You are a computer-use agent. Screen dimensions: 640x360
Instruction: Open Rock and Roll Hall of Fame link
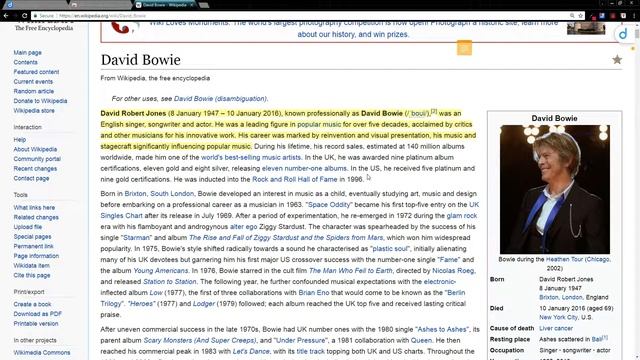click(x=295, y=179)
